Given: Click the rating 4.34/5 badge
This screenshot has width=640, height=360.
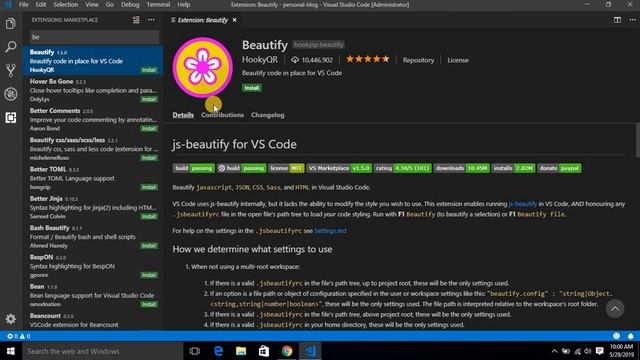Looking at the screenshot, I should [402, 168].
